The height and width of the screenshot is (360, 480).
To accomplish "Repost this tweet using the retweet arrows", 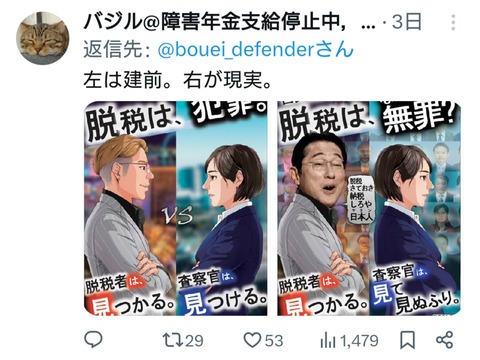I will coord(172,340).
